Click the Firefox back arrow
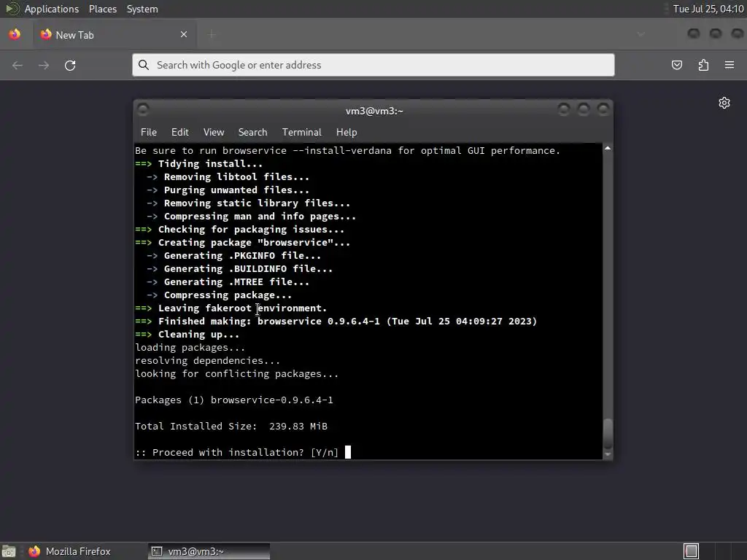Image resolution: width=747 pixels, height=560 pixels. pyautogui.click(x=18, y=65)
